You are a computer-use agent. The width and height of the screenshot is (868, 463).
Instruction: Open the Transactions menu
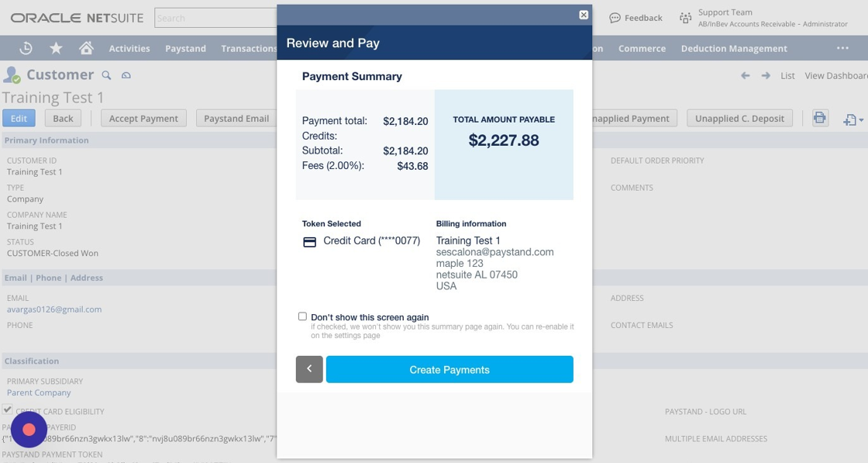[x=249, y=49]
